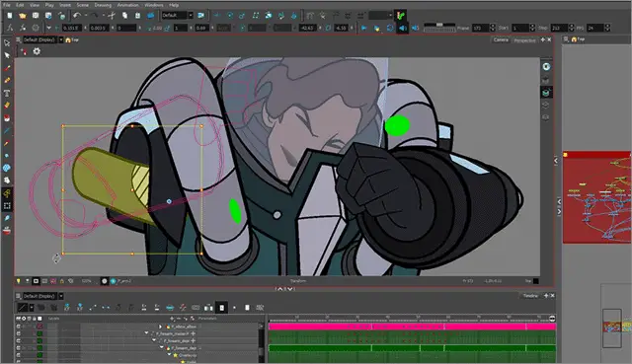Click the collapse arrow on Node view left edge
Screen dimensions: 632x364
coord(556,161)
